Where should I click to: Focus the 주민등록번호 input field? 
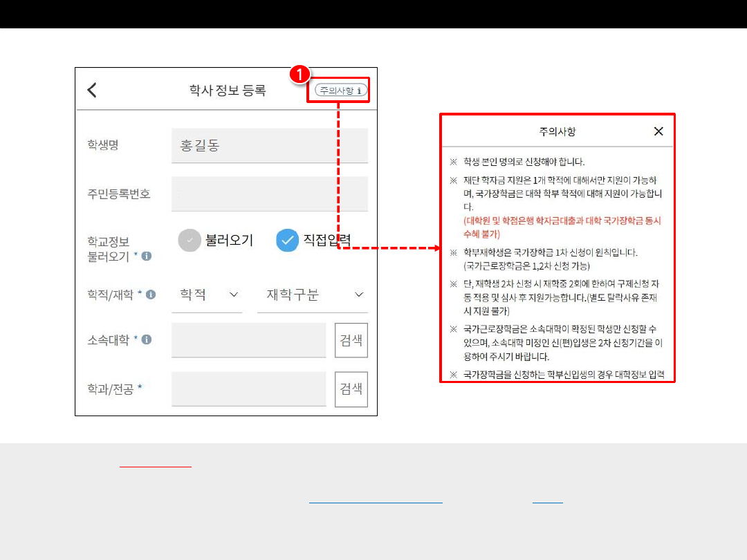[269, 194]
